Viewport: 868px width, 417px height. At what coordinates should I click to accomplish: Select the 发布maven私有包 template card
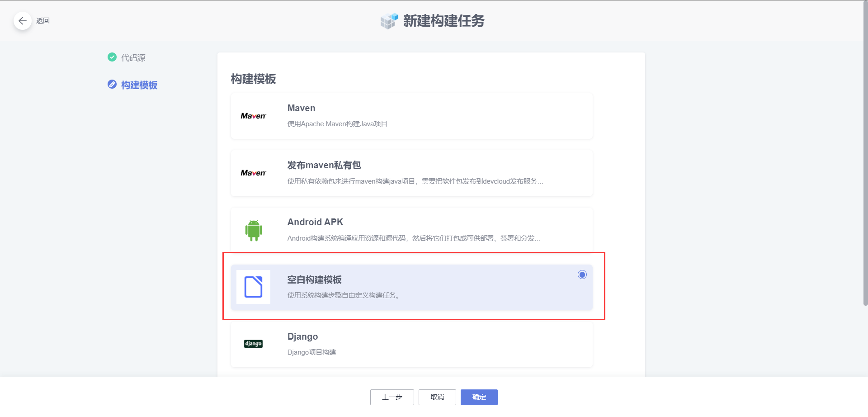coord(411,173)
